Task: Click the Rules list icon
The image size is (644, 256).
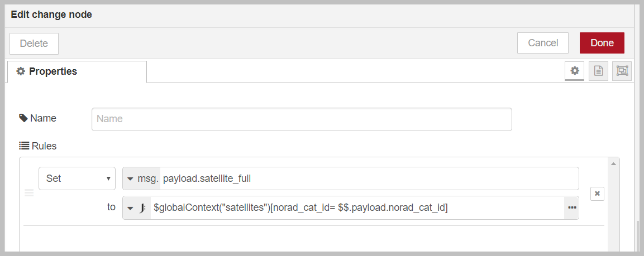Action: click(24, 146)
